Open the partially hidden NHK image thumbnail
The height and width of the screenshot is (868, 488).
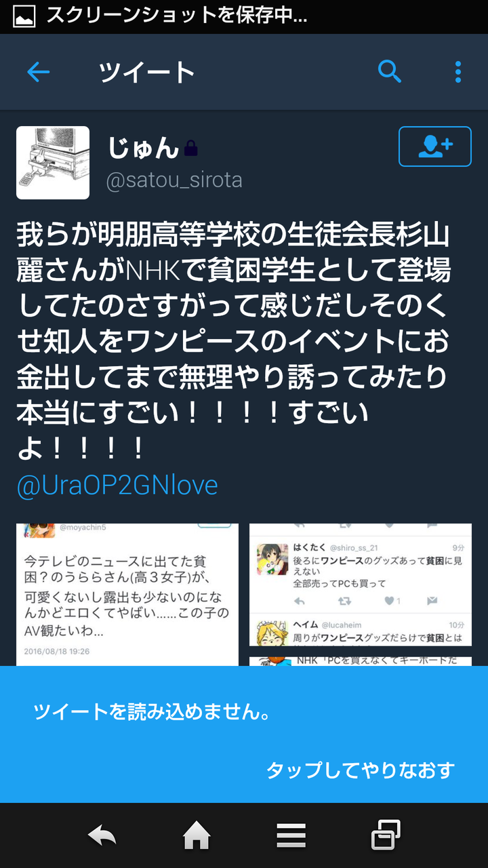[361, 661]
